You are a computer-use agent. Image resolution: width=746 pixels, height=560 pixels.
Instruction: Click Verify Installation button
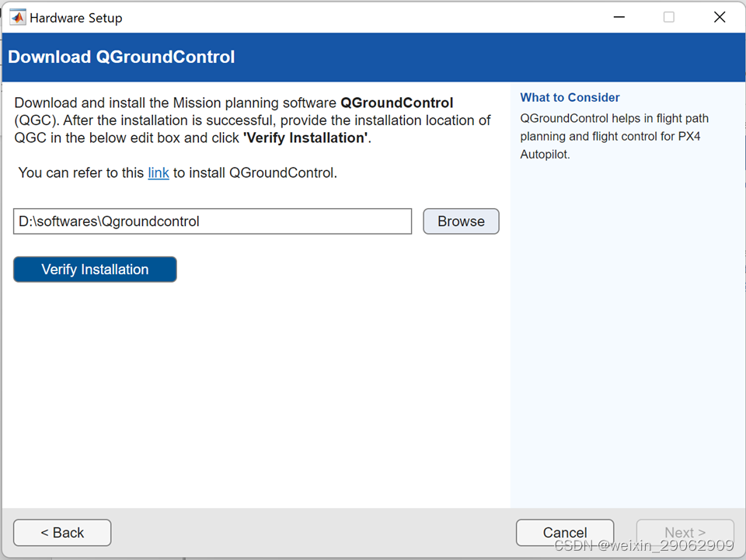[x=95, y=270]
